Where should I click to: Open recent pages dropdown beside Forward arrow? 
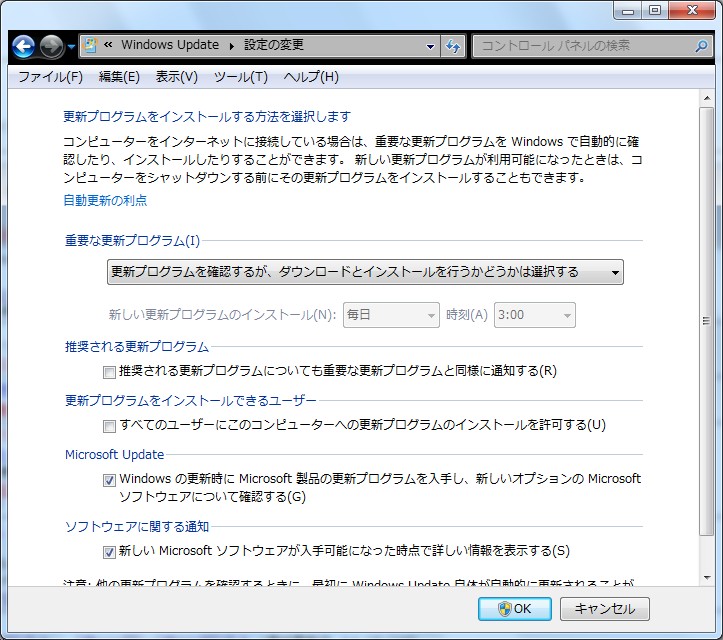[71, 47]
